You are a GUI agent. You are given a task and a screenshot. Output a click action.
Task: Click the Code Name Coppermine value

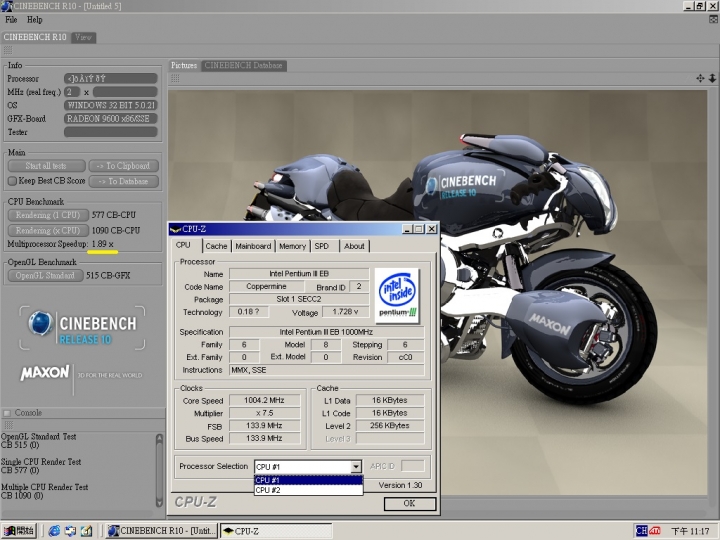coord(266,287)
